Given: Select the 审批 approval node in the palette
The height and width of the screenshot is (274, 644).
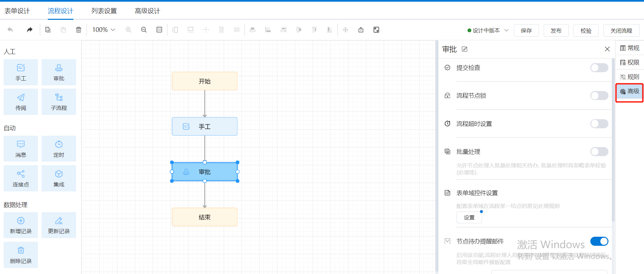Looking at the screenshot, I should click(59, 72).
